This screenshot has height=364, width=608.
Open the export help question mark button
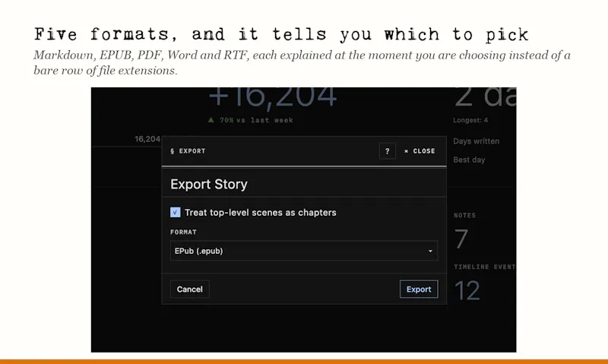coord(387,151)
